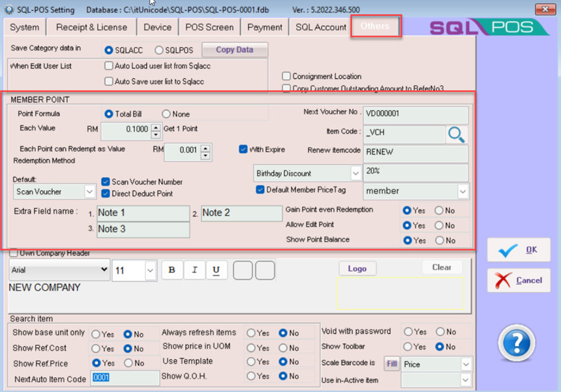Switch to the Receipt & License tab
561x392 pixels.
[x=91, y=27]
